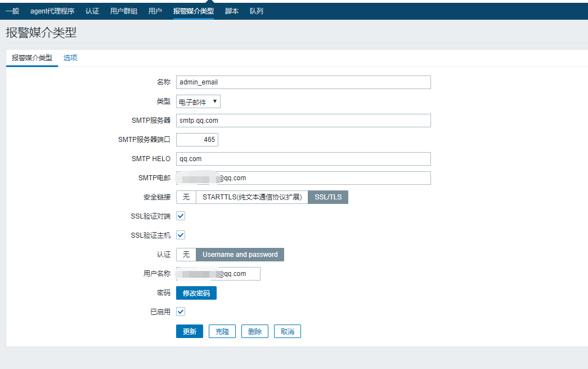Click the 取消 button
Image resolution: width=588 pixels, height=369 pixels.
[x=288, y=331]
